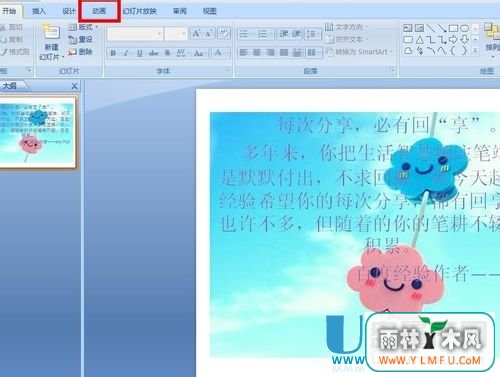Toggle Underline formatting
Screen dimensions: 500x377
tap(139, 53)
